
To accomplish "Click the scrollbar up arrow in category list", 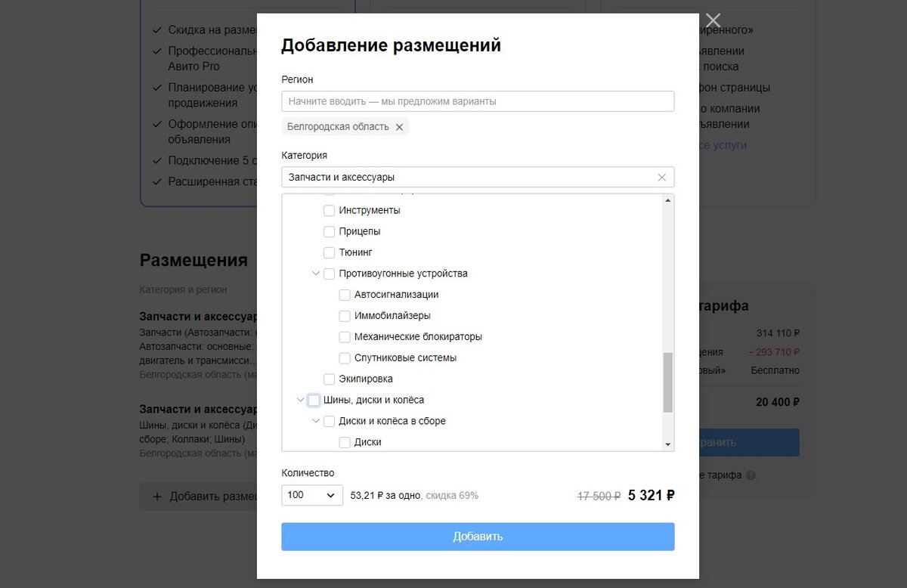I will pyautogui.click(x=668, y=200).
